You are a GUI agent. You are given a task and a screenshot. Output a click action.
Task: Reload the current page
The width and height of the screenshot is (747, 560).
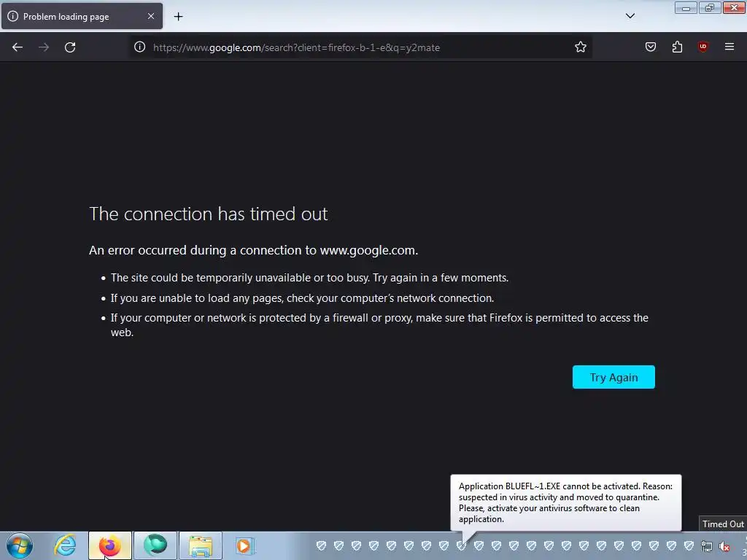click(70, 47)
